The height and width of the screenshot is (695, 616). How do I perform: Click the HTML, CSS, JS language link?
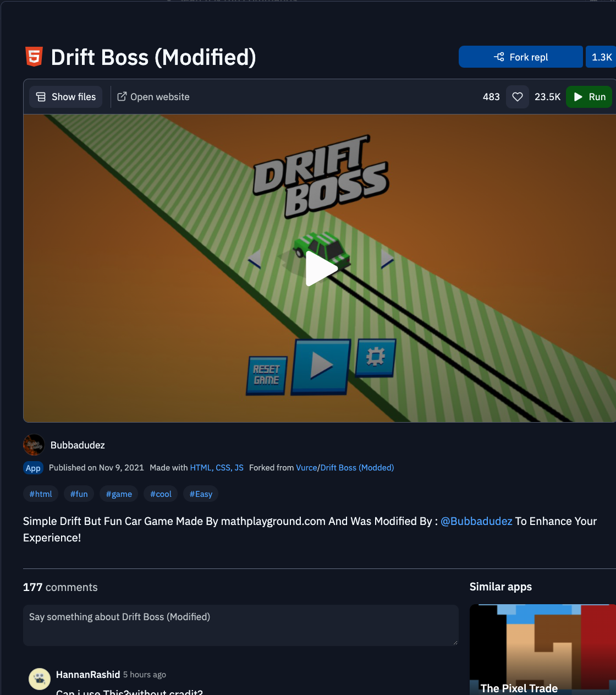coord(217,468)
